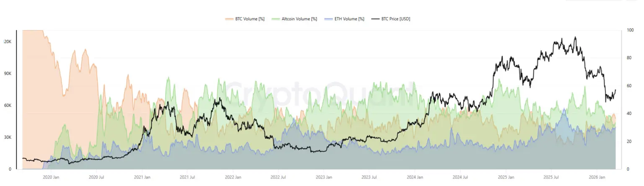Select the 2021 Jul x-axis label
This screenshot has width=644, height=186.
coord(187,177)
